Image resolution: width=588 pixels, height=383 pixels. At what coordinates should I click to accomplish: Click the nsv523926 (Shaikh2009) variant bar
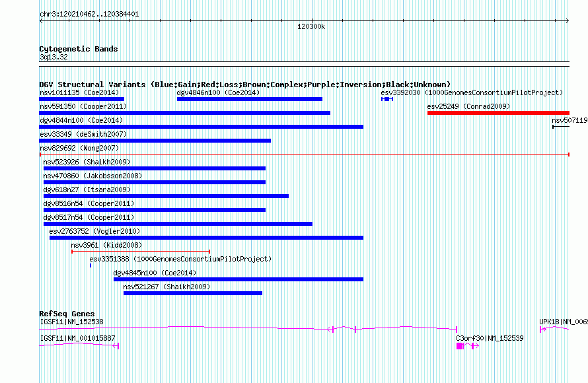pos(155,168)
